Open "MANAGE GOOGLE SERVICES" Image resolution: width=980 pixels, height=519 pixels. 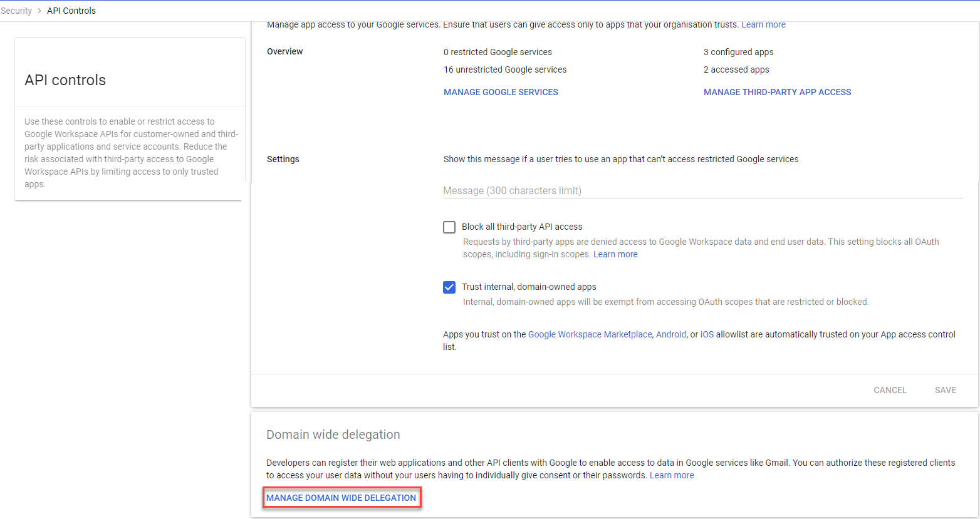[500, 92]
